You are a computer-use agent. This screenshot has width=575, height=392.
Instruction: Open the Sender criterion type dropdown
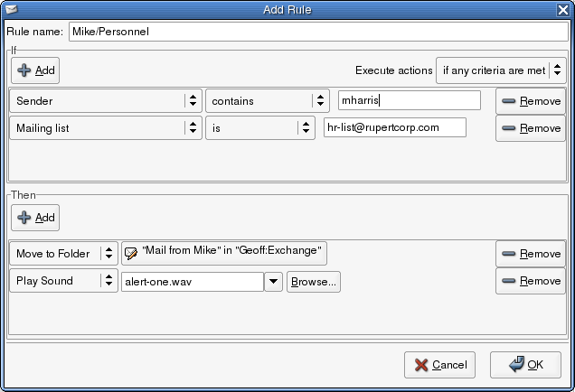coord(106,101)
